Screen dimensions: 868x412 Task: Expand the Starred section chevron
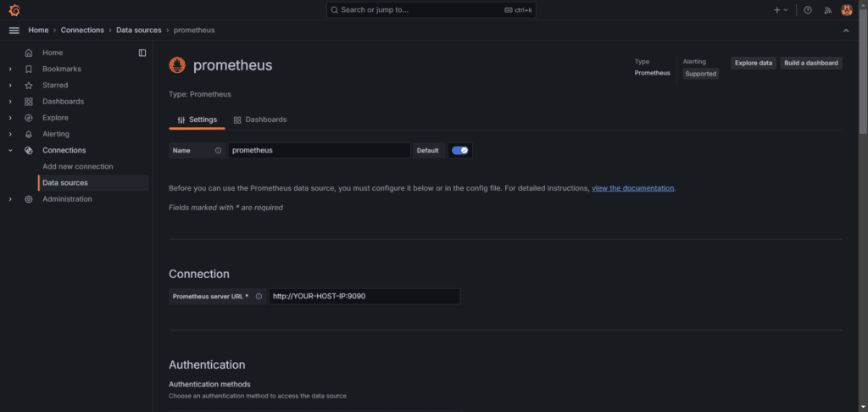10,86
